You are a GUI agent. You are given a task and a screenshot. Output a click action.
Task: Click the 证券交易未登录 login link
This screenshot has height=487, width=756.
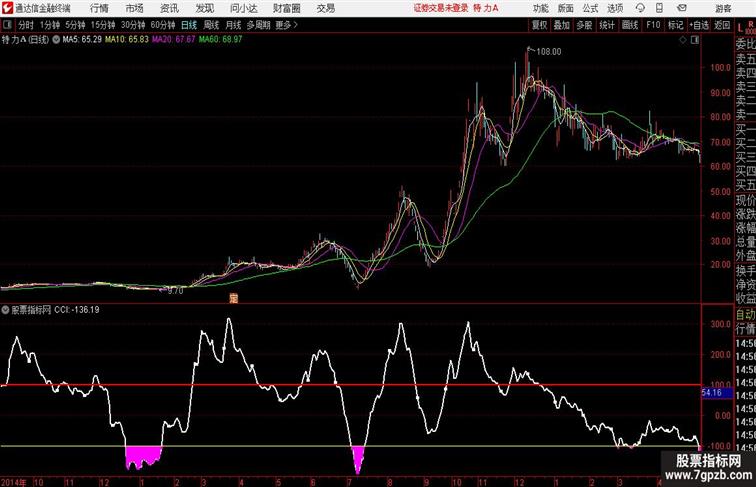coord(441,8)
